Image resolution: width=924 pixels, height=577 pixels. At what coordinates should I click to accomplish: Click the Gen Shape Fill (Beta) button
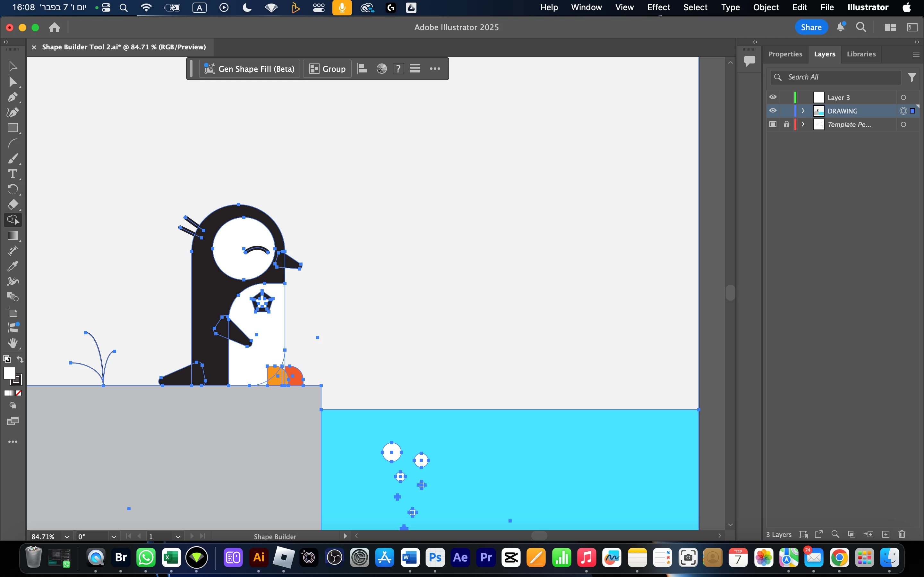[249, 69]
